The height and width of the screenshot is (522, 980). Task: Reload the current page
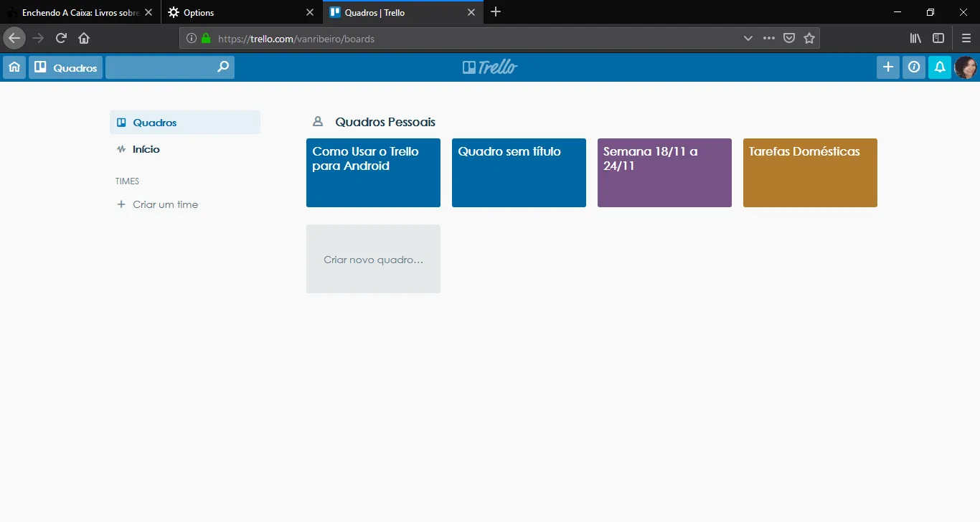point(61,38)
